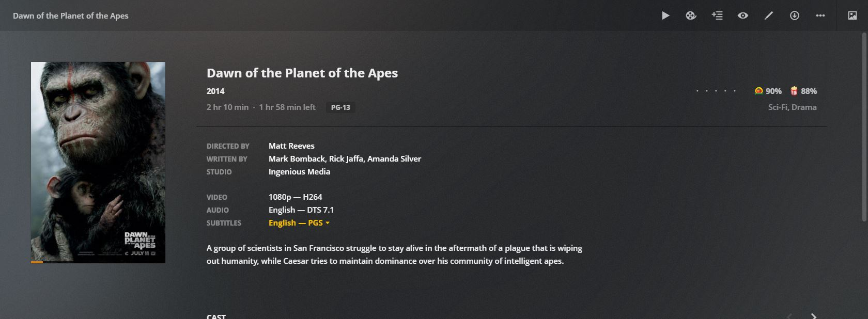Open the three-dots more actions menu
868x319 pixels.
pos(820,15)
